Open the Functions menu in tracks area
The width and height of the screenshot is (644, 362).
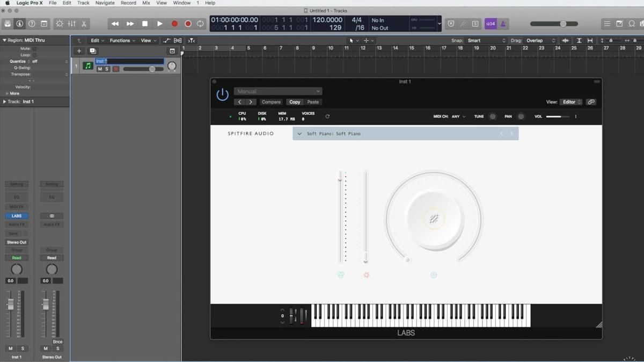tap(122, 40)
